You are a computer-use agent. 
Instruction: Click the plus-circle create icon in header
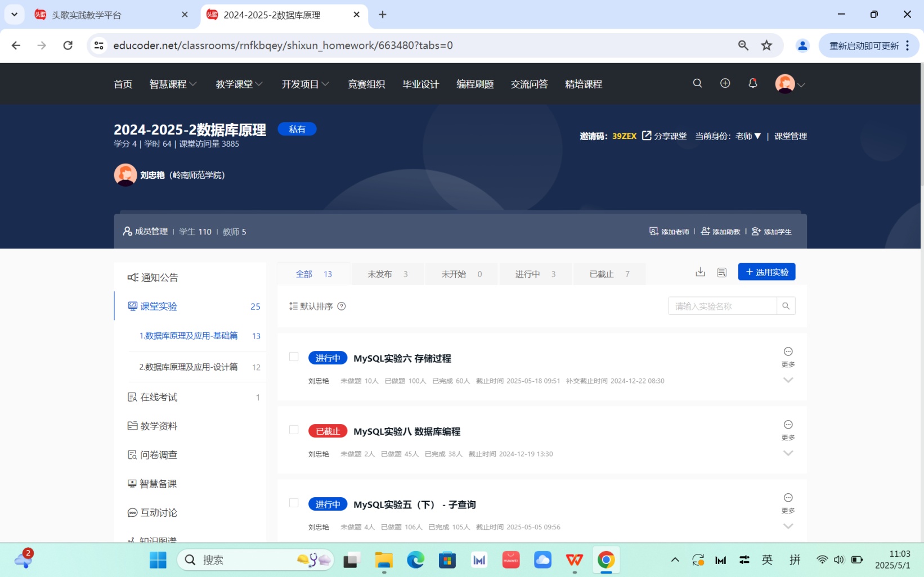click(725, 83)
